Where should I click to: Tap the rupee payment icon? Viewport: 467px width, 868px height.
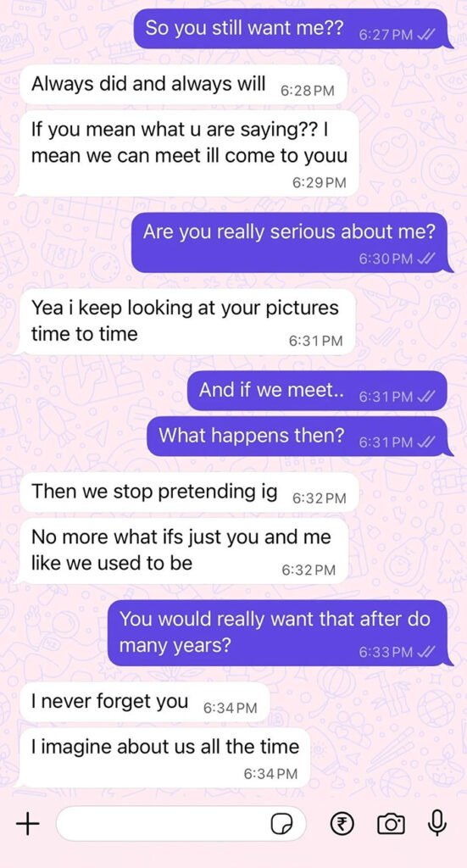(342, 826)
